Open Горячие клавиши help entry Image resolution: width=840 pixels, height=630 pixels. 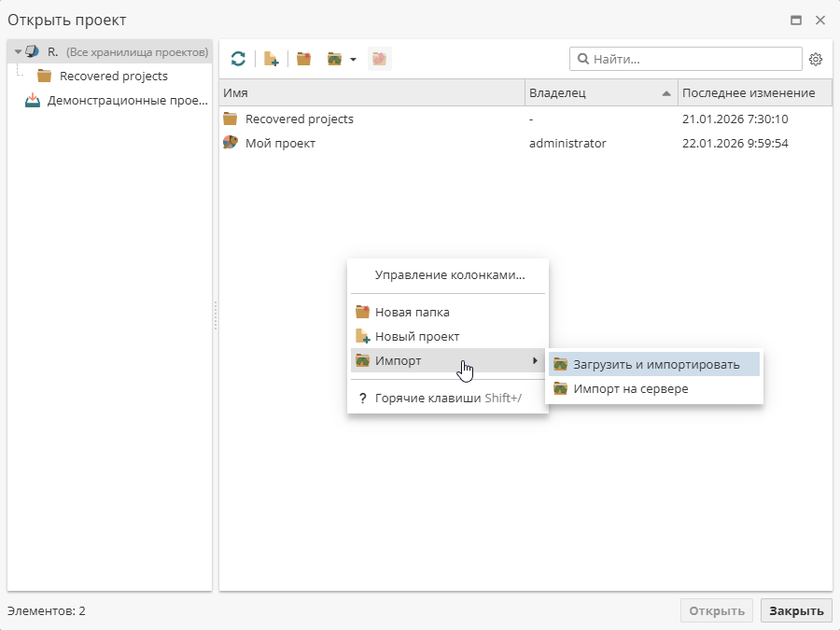coord(447,398)
